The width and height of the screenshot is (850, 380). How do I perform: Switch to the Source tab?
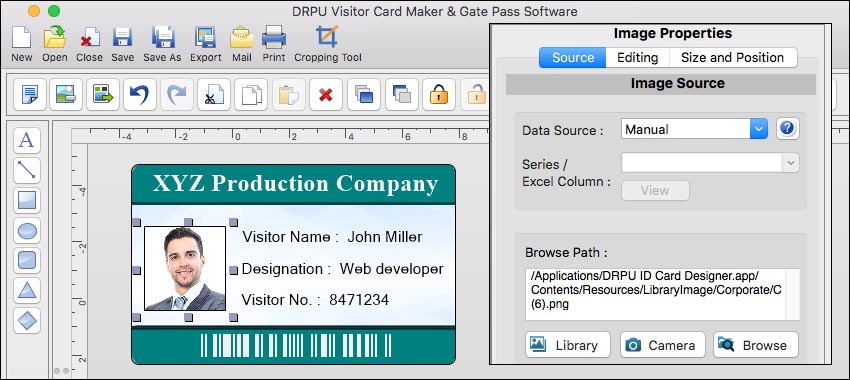point(572,57)
